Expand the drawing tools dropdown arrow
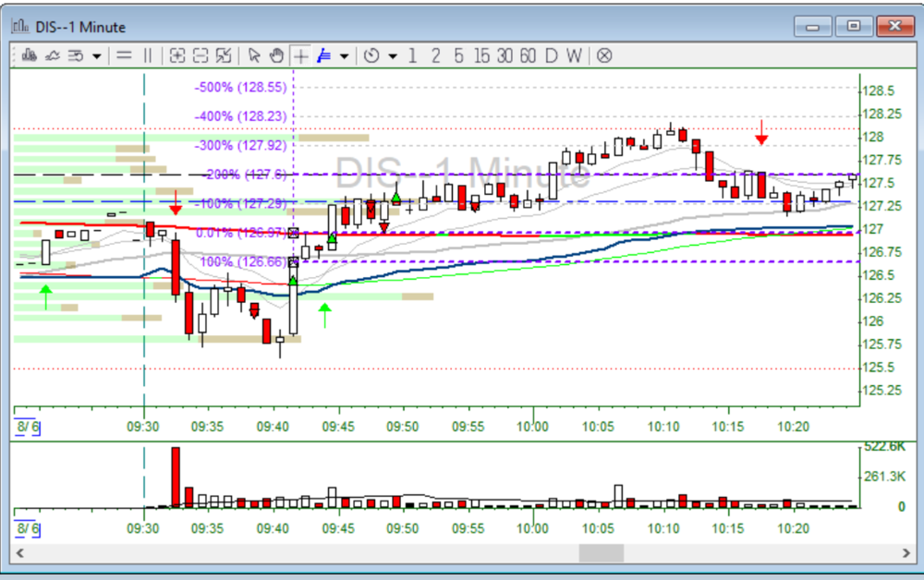 tap(345, 55)
